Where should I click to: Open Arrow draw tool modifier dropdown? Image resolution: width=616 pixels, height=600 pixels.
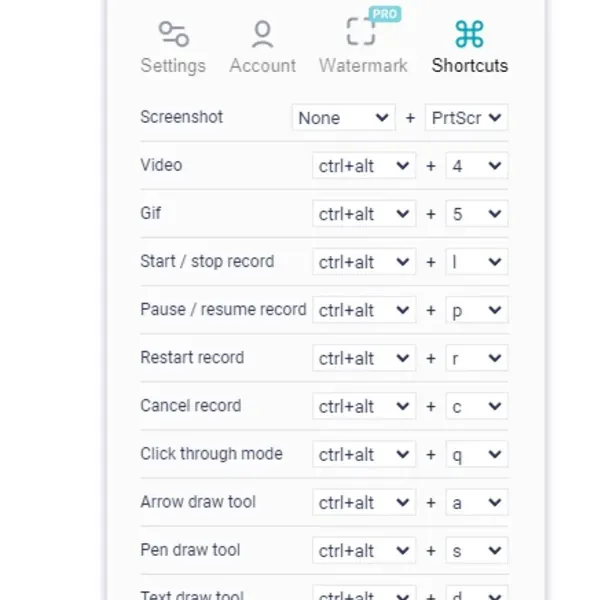[364, 502]
